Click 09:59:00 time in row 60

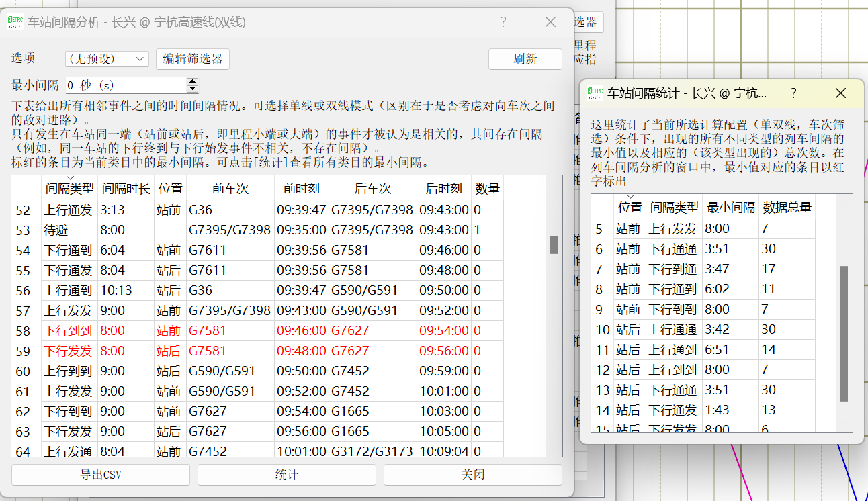pyautogui.click(x=443, y=371)
